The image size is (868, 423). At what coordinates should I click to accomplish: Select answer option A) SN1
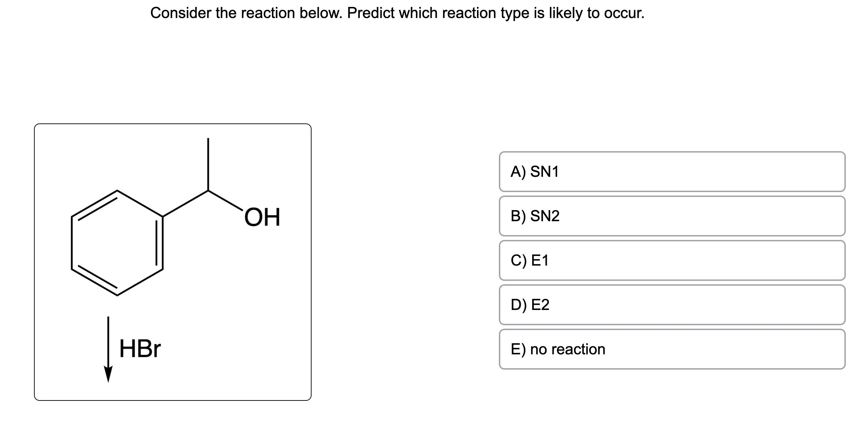coord(672,172)
